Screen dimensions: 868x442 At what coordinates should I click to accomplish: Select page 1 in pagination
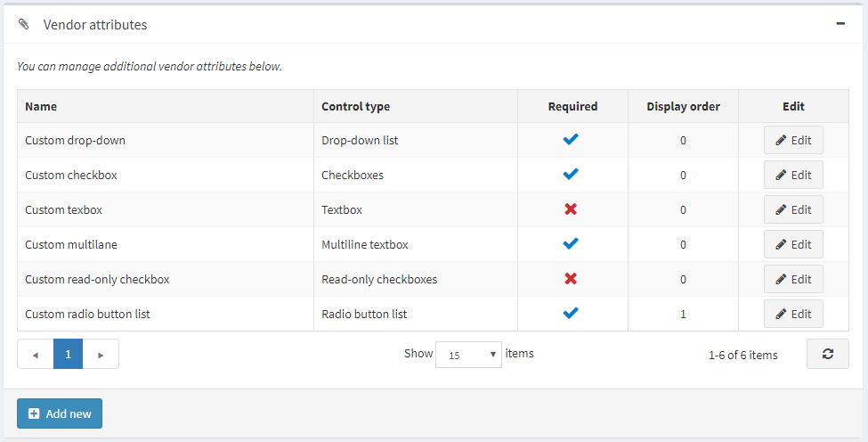click(68, 355)
